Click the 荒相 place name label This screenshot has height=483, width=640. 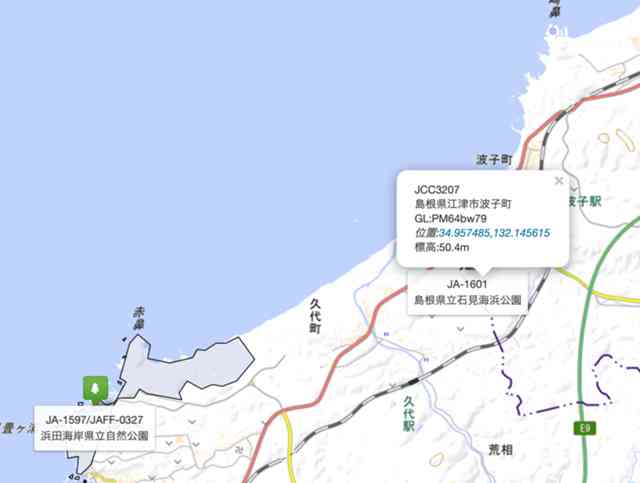tap(500, 450)
